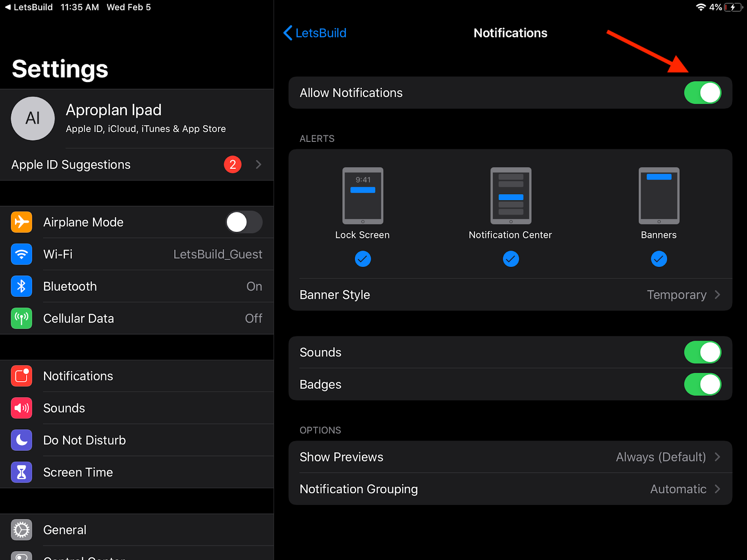Image resolution: width=747 pixels, height=560 pixels.
Task: Tap the Banner Style label
Action: 335,295
